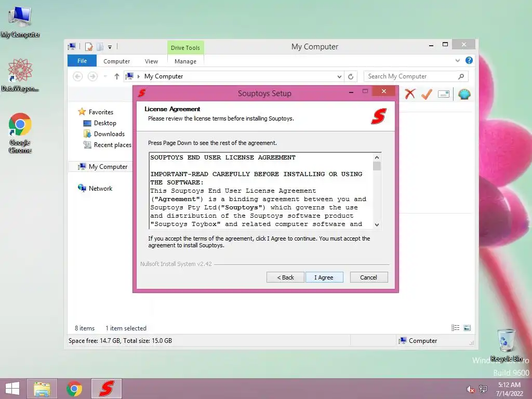Click scroll-down arrow of license text
The image size is (532, 399).
[x=377, y=224]
